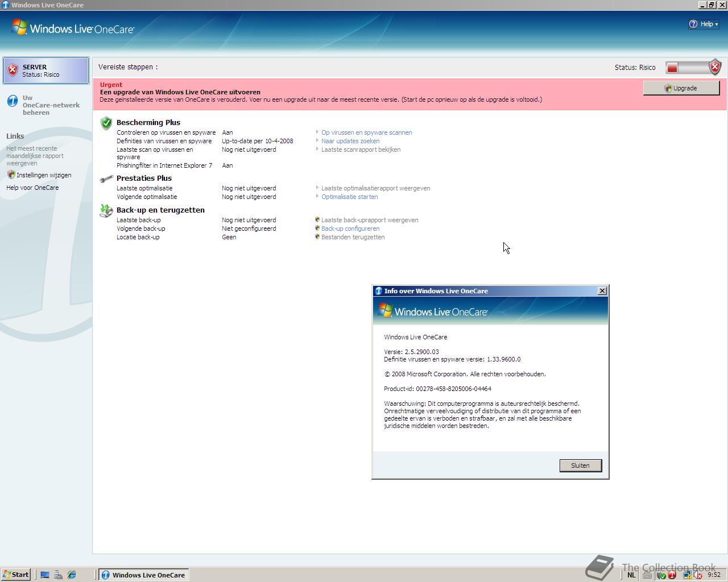Click the red OneCare tray icon
This screenshot has height=582, width=728.
[672, 575]
